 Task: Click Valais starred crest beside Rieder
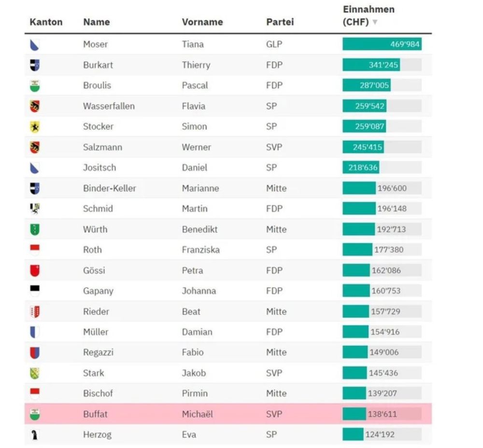tap(35, 311)
